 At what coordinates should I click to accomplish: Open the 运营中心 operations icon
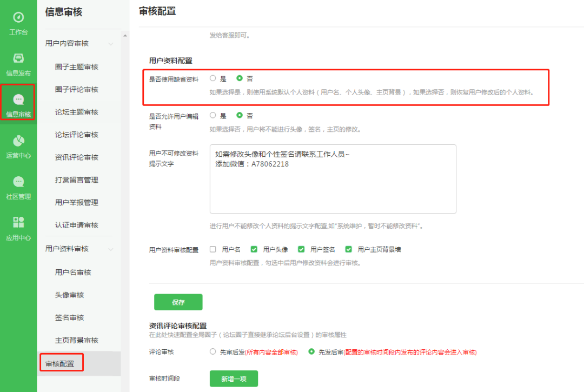(18, 146)
